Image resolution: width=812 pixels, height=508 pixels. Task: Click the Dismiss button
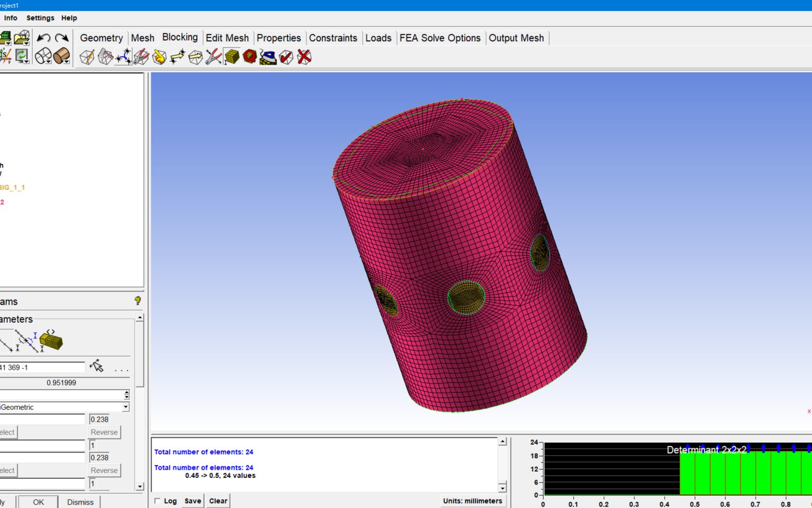[80, 502]
